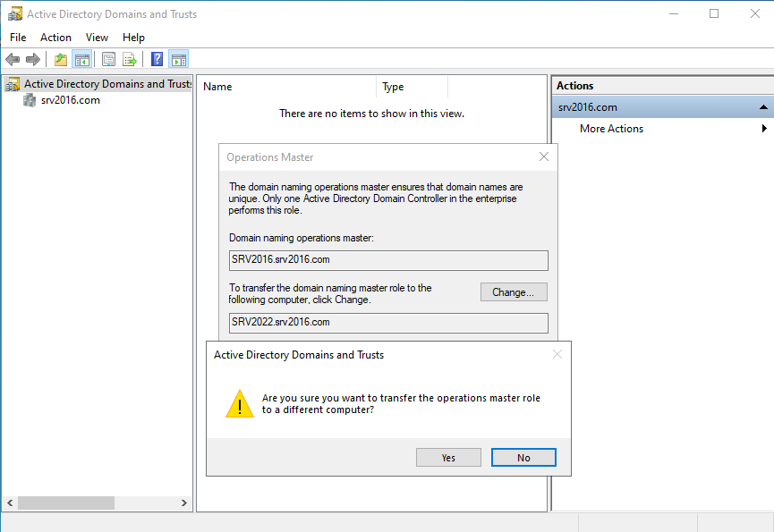Screen dimensions: 774x532
Task: Collapse the srv2016.com Actions section
Action: click(763, 107)
